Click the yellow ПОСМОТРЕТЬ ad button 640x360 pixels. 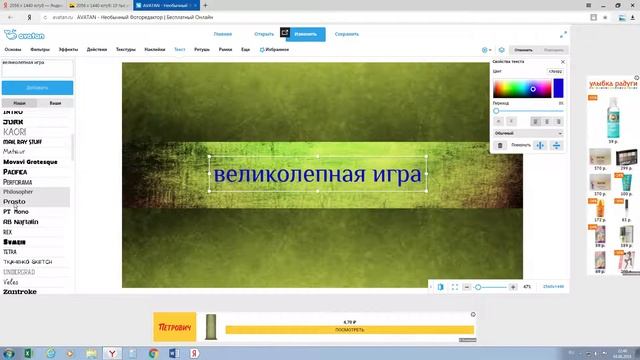(x=350, y=330)
